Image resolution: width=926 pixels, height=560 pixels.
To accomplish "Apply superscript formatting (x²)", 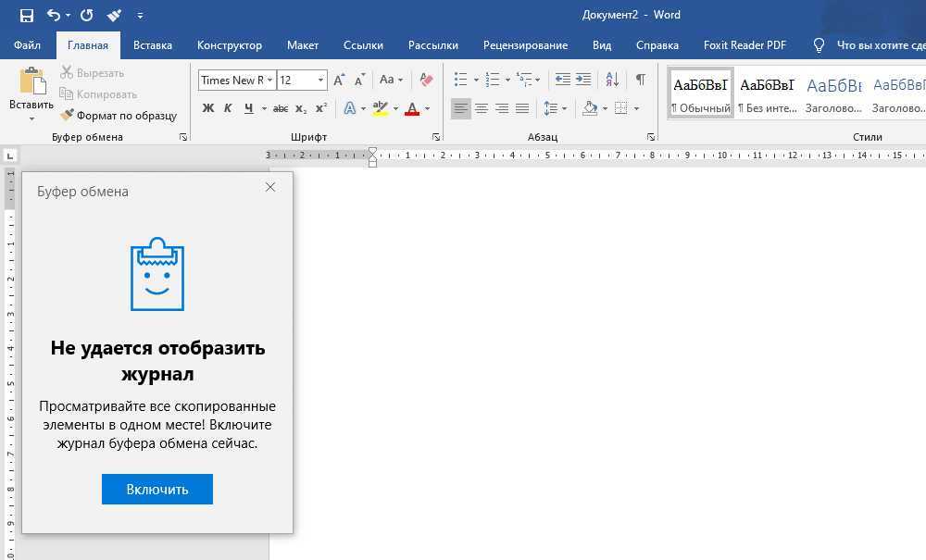I will click(321, 108).
